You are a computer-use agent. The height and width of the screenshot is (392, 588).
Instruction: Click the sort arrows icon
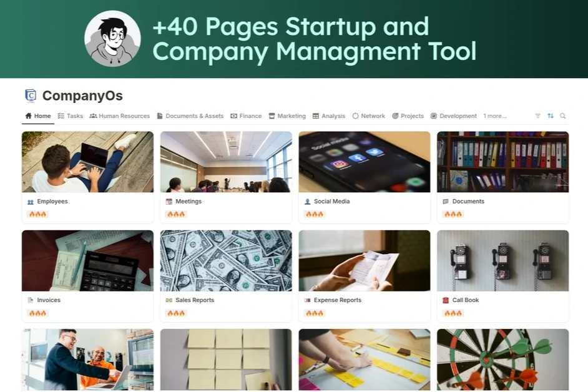pyautogui.click(x=551, y=116)
